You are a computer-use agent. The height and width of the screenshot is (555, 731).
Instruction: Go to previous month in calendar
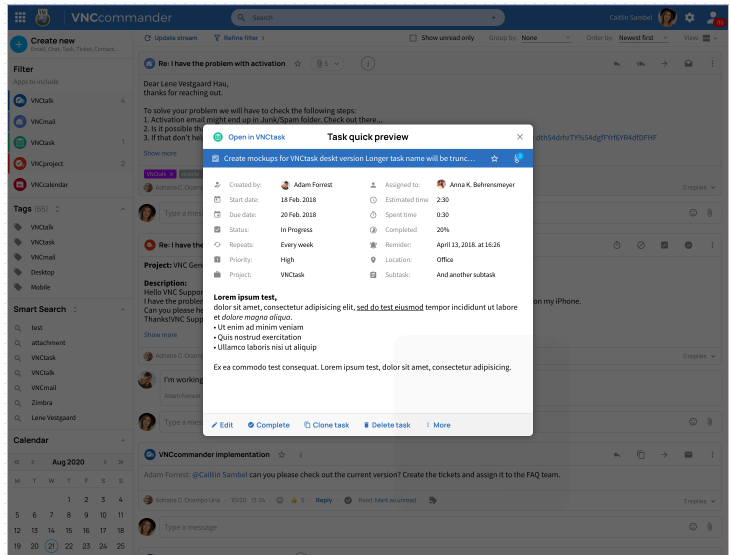pos(33,462)
